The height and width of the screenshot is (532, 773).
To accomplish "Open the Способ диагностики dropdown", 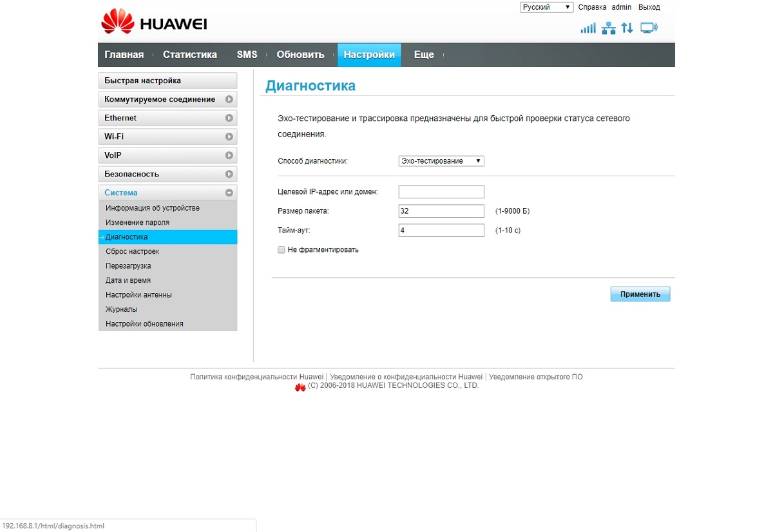I will pyautogui.click(x=441, y=161).
